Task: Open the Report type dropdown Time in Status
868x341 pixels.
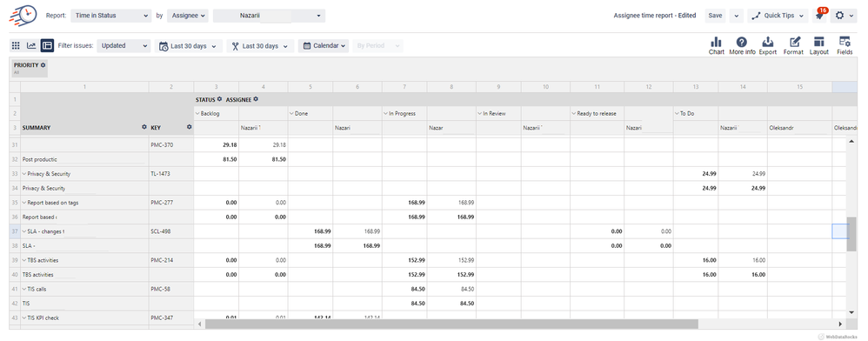Action: (110, 16)
